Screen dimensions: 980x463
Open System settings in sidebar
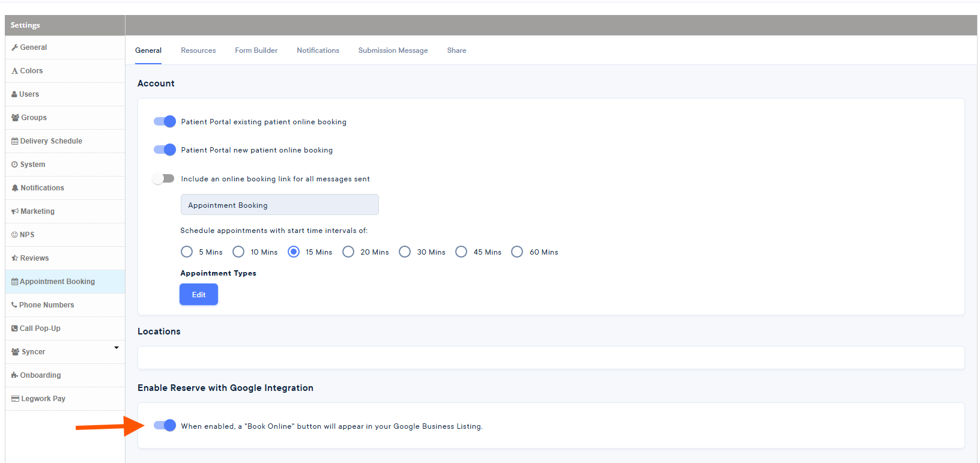(x=65, y=165)
